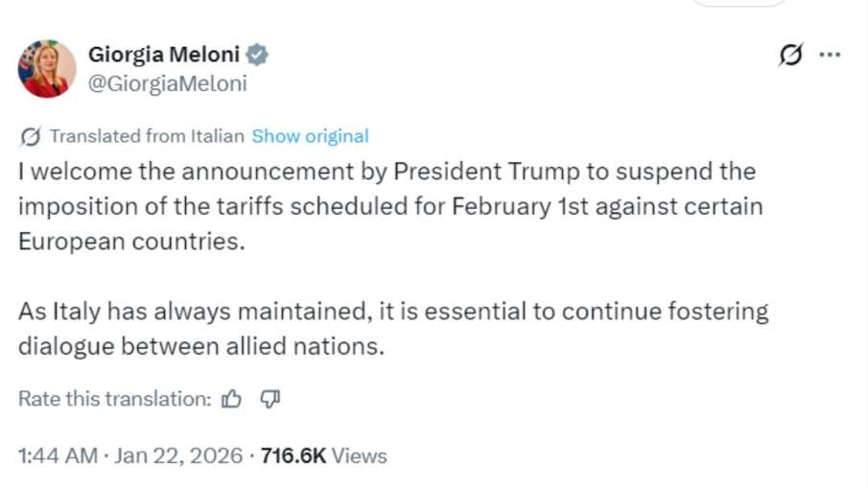Viewport: 868px width, 488px height.
Task: Click the 'As Italy has always maintained' paragraph
Action: point(393,328)
